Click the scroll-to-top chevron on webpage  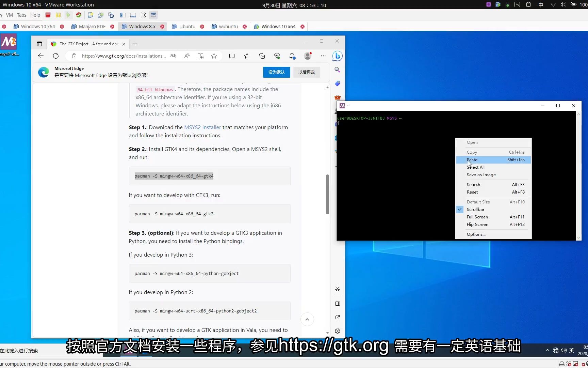pos(307,319)
